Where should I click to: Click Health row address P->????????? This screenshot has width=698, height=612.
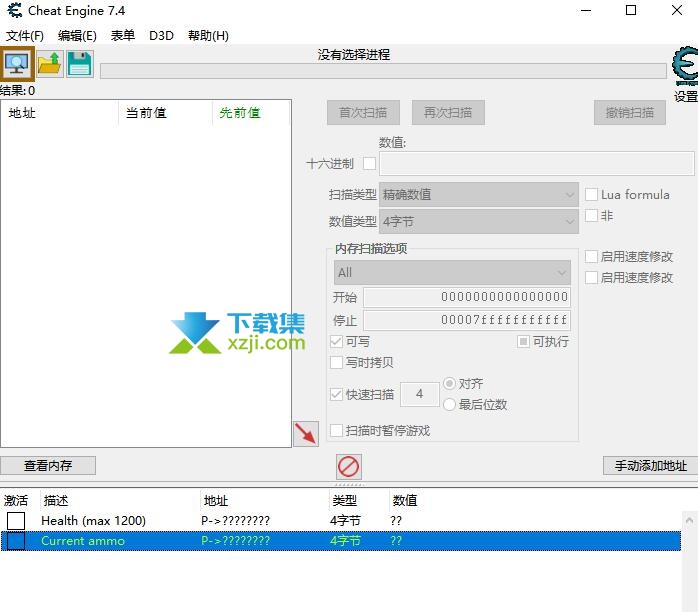(235, 520)
